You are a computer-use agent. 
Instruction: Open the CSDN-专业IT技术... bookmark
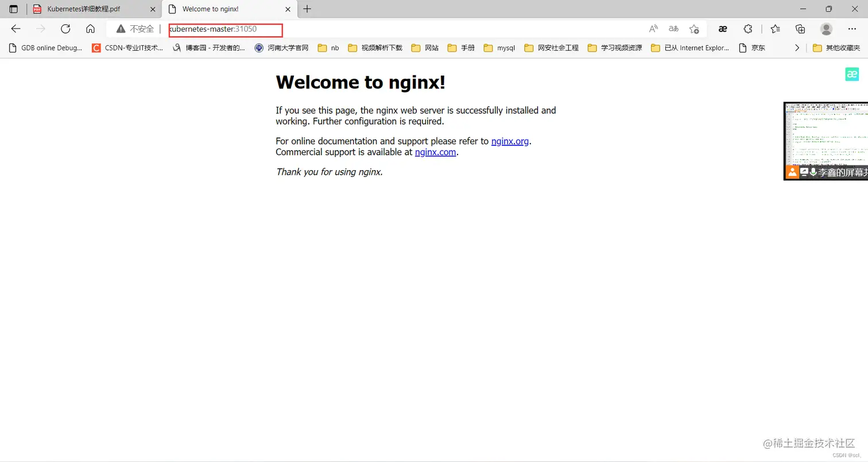(x=127, y=48)
